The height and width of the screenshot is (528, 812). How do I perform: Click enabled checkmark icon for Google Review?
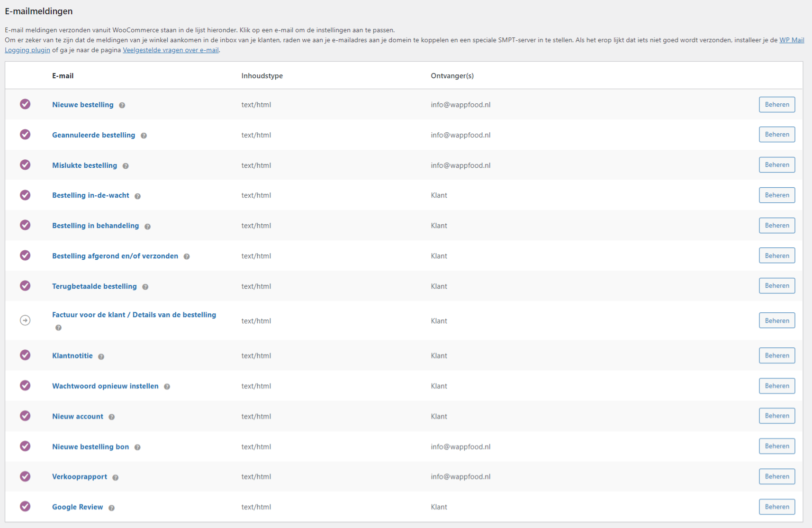coord(25,506)
